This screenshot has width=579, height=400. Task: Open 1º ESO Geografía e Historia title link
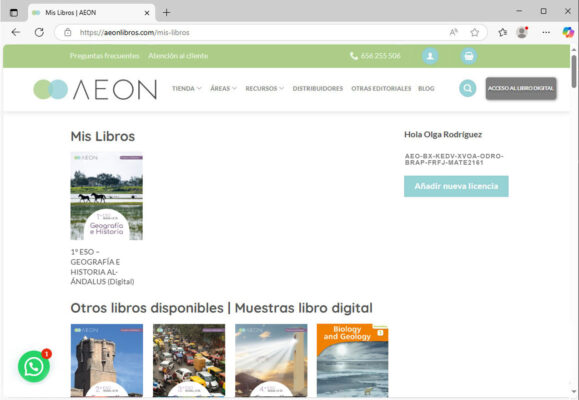coord(102,266)
